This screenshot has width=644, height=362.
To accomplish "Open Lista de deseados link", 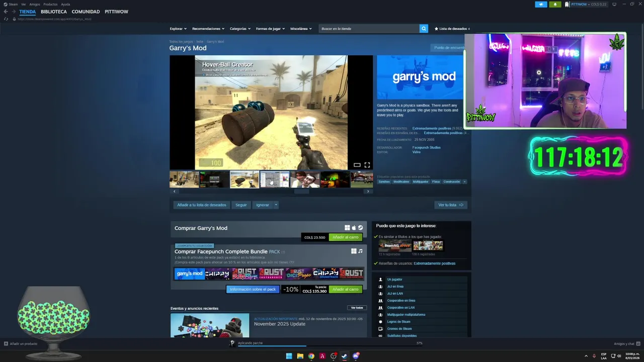I will (452, 29).
